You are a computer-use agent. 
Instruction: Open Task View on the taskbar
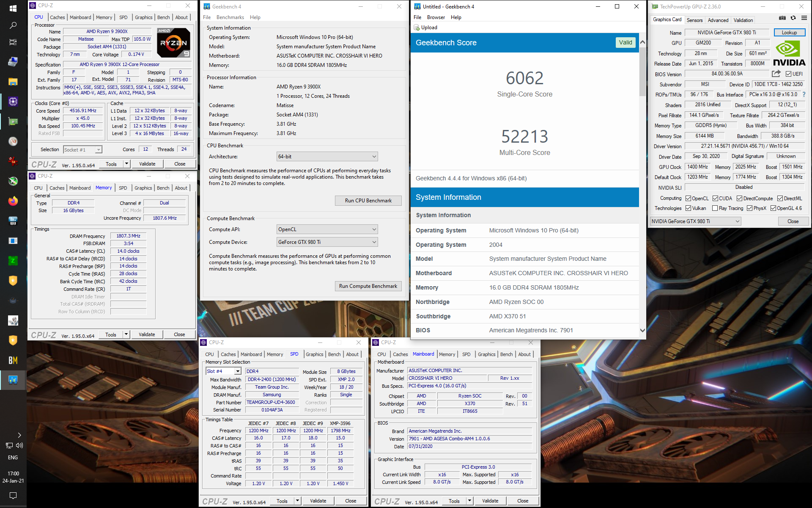click(13, 42)
